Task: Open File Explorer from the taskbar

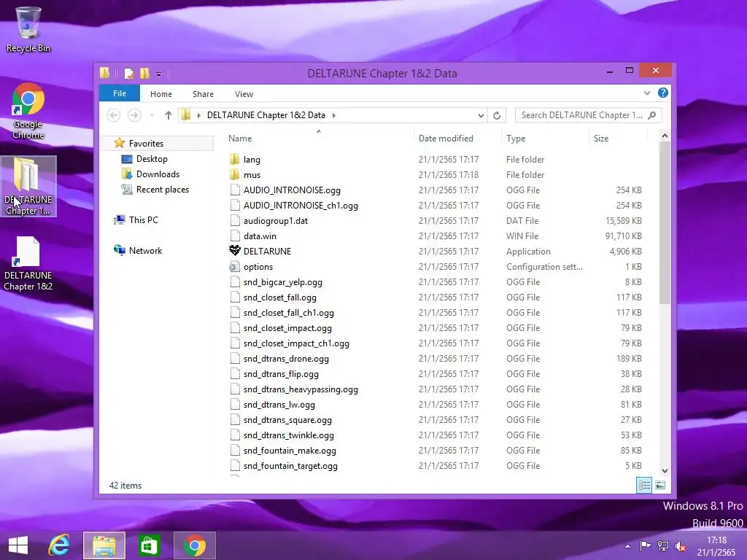Action: click(104, 545)
